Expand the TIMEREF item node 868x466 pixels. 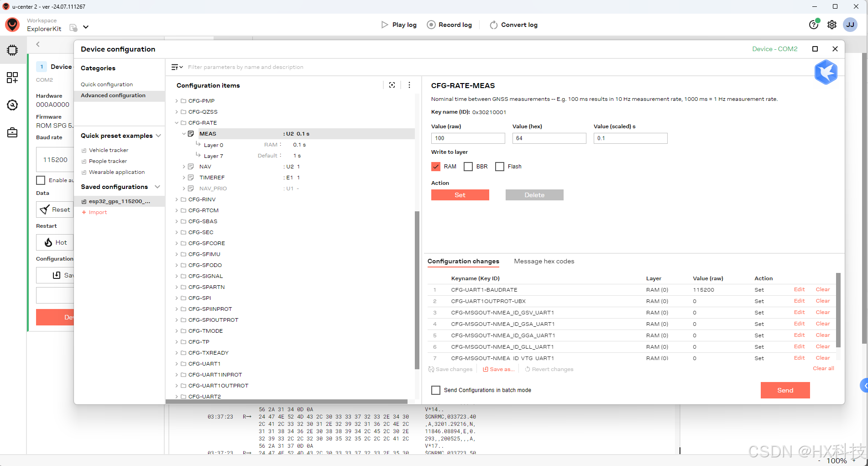point(184,178)
